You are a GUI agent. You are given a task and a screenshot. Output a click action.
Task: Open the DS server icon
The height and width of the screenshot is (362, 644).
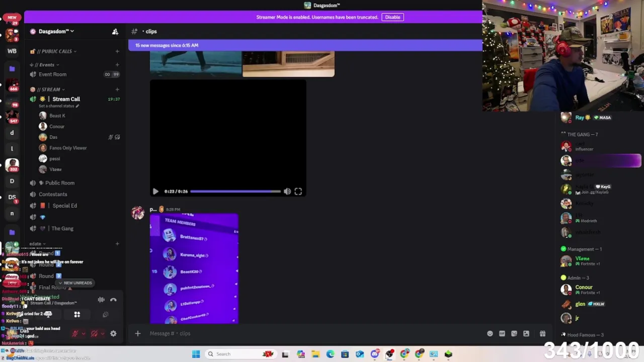[12, 197]
